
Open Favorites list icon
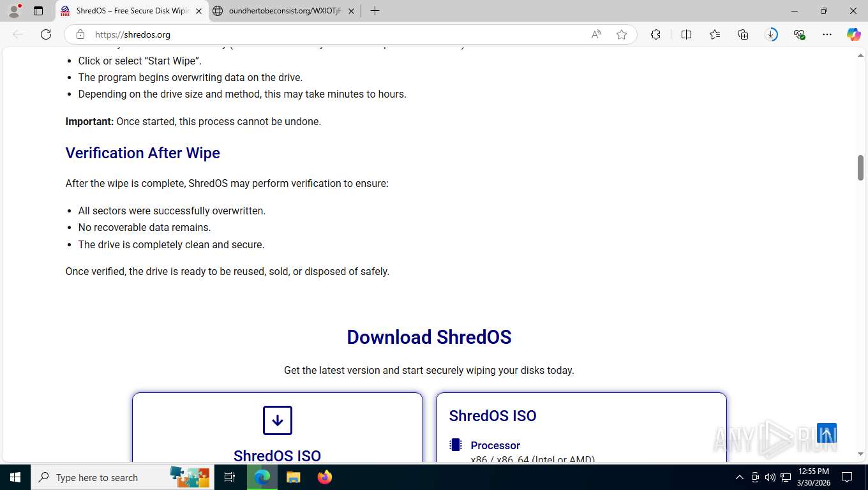click(x=715, y=34)
